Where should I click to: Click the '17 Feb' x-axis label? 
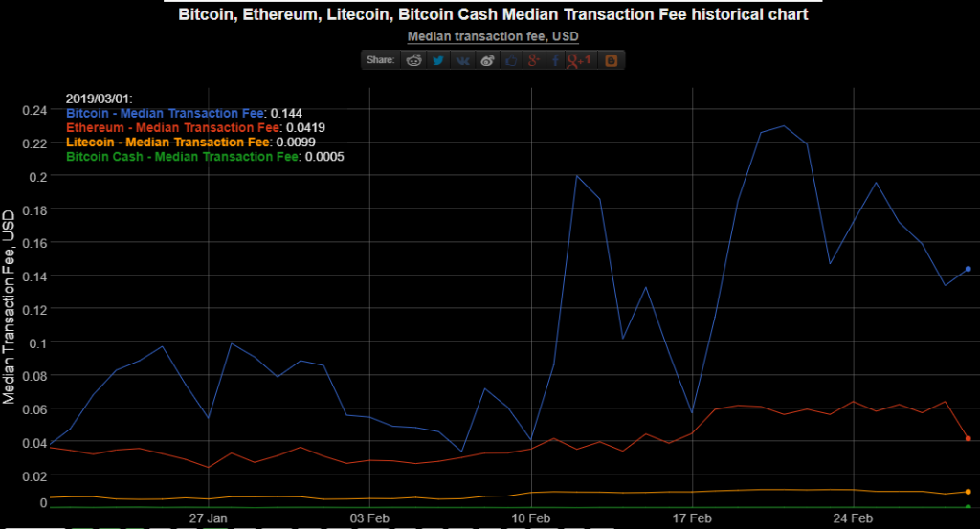(x=692, y=518)
